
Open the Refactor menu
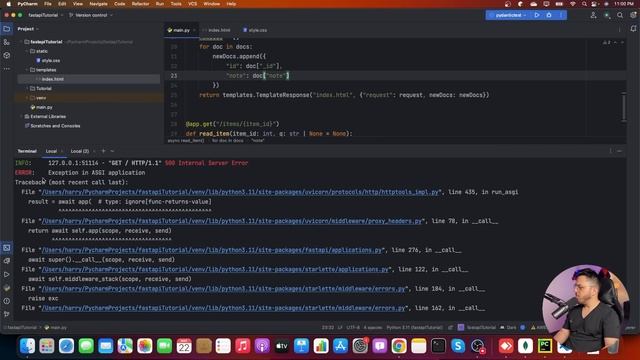140,4
